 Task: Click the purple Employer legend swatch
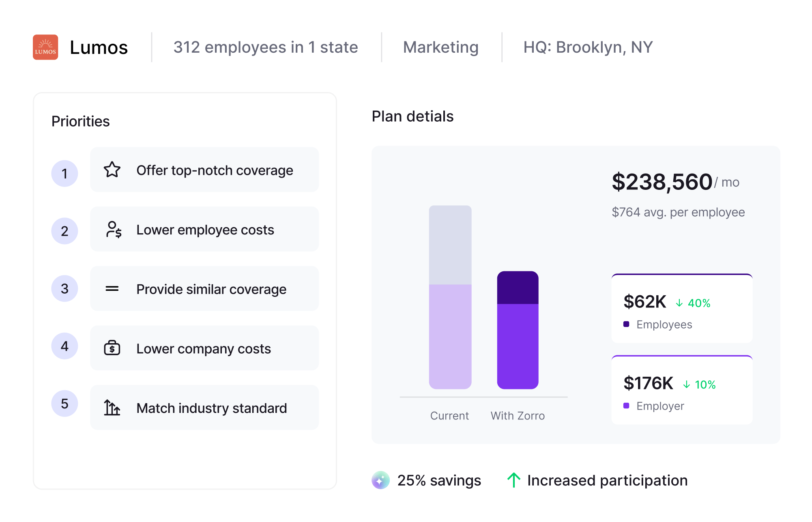click(626, 406)
